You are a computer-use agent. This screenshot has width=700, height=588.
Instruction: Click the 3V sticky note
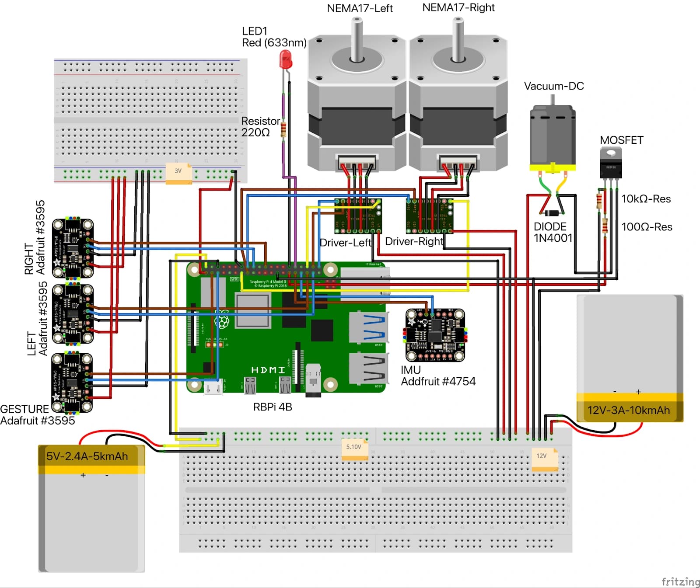coord(178,173)
